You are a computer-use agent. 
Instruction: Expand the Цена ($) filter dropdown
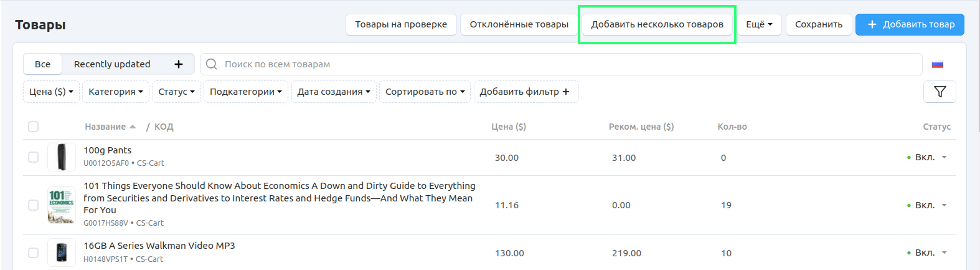coord(51,92)
